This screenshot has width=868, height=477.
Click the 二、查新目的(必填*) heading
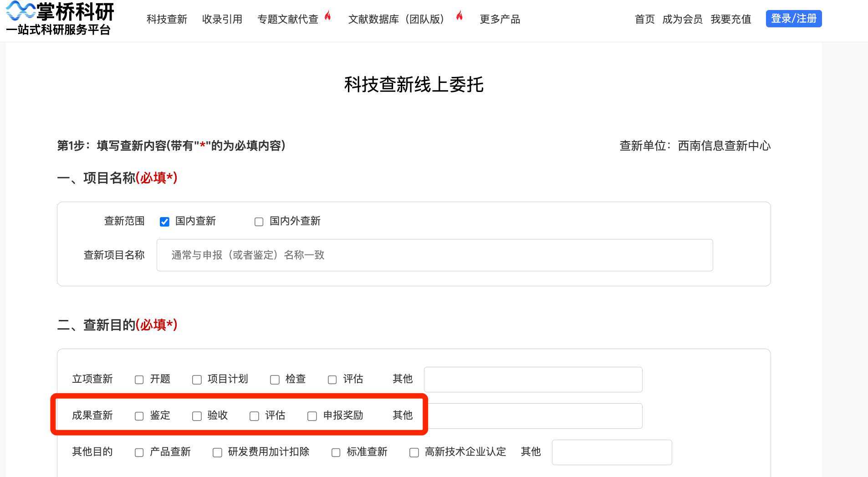pos(117,325)
